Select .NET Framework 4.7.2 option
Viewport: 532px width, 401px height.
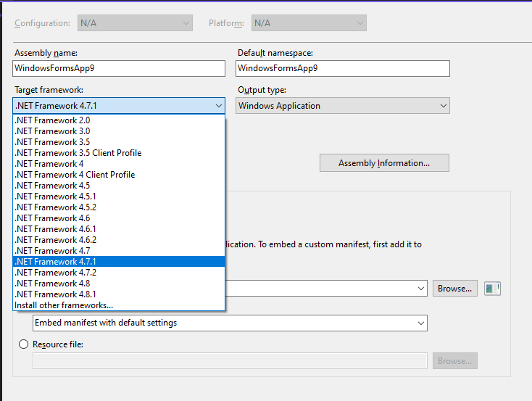[119, 273]
